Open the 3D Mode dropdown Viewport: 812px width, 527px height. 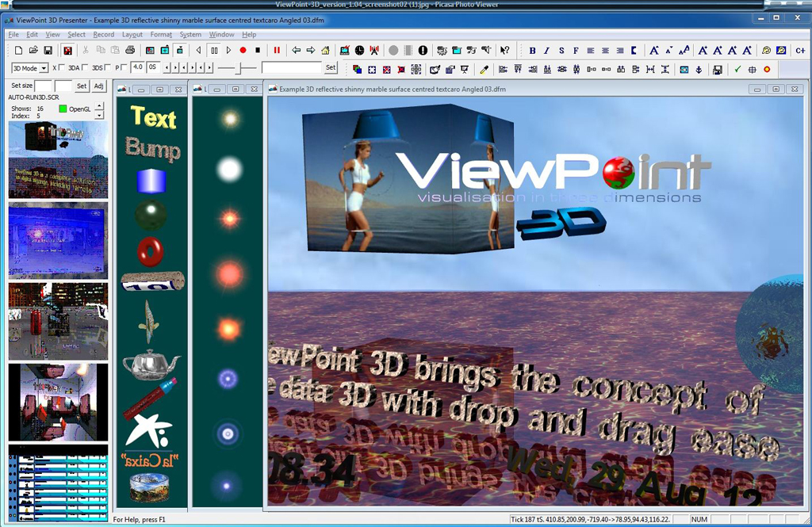(30, 68)
